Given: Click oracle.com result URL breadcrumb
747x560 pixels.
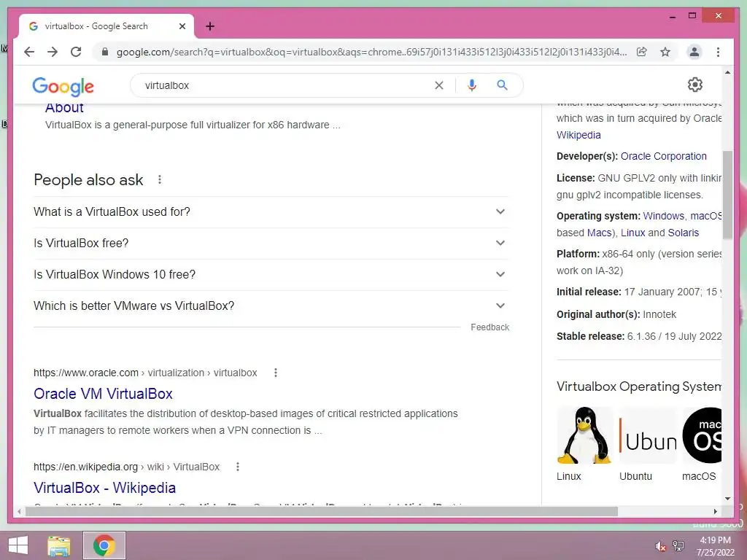Looking at the screenshot, I should (145, 373).
